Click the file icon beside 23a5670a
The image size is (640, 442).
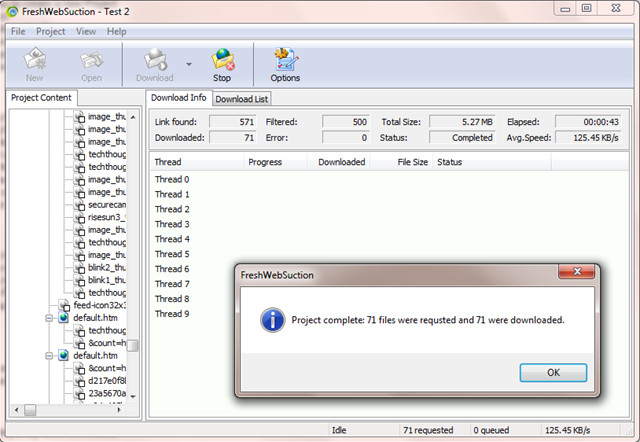pos(79,393)
